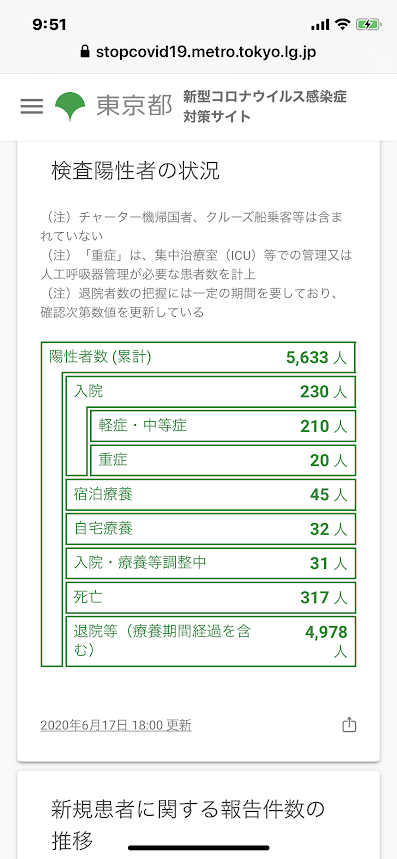Tap the stopcovid19.metro.tokyo.lg.jp address field
Image resolution: width=397 pixels, height=859 pixels.
coord(198,52)
